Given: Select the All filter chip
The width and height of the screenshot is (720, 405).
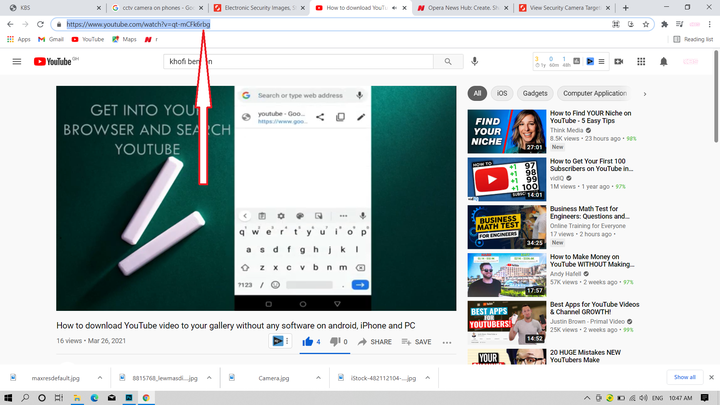Looking at the screenshot, I should pos(477,93).
